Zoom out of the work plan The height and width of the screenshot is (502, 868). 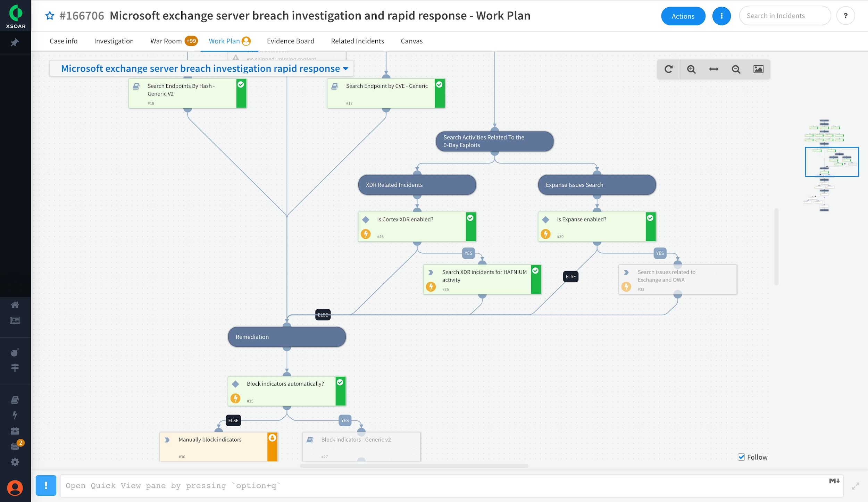pyautogui.click(x=736, y=69)
